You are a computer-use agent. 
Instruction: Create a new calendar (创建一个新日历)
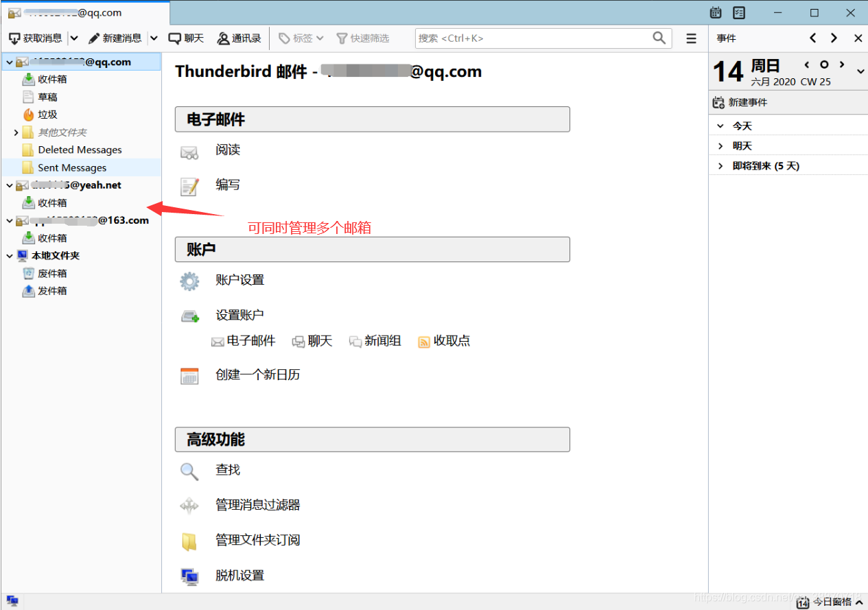click(257, 375)
